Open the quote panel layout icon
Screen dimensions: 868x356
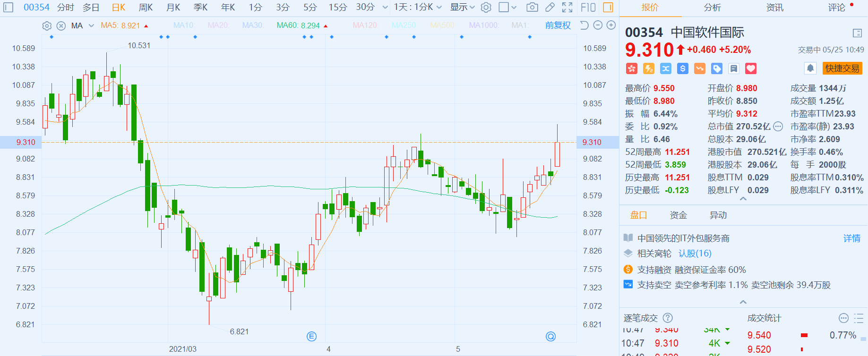[857, 33]
